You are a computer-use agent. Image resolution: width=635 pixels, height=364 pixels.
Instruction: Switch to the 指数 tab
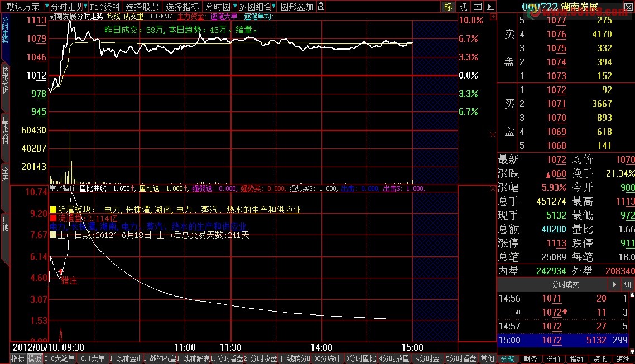(x=576, y=359)
